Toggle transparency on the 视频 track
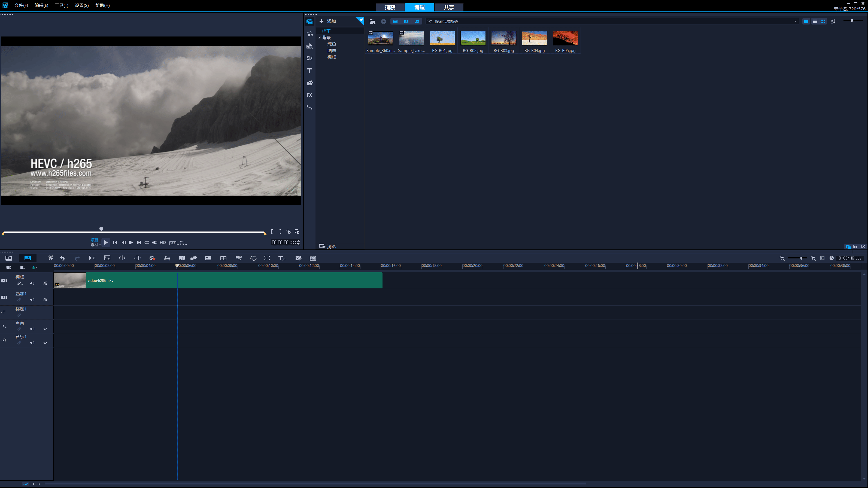Screen dimensions: 868x488 (x=45, y=283)
